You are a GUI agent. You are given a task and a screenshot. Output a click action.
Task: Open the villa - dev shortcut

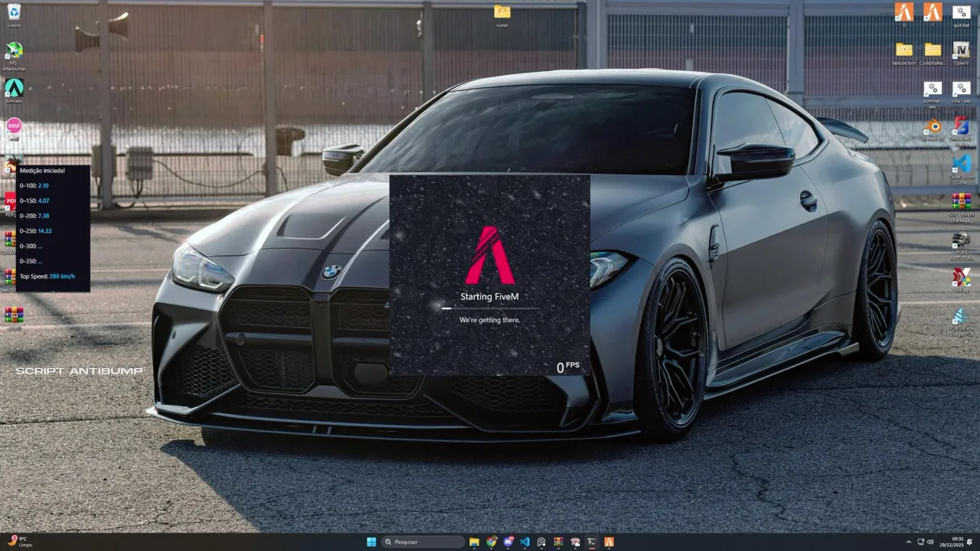962,92
